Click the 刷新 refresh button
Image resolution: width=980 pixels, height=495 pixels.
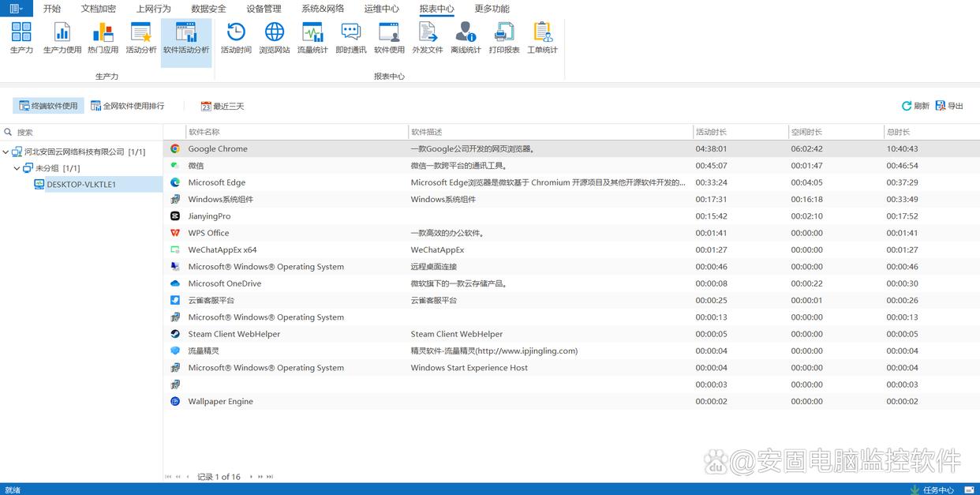coord(915,106)
